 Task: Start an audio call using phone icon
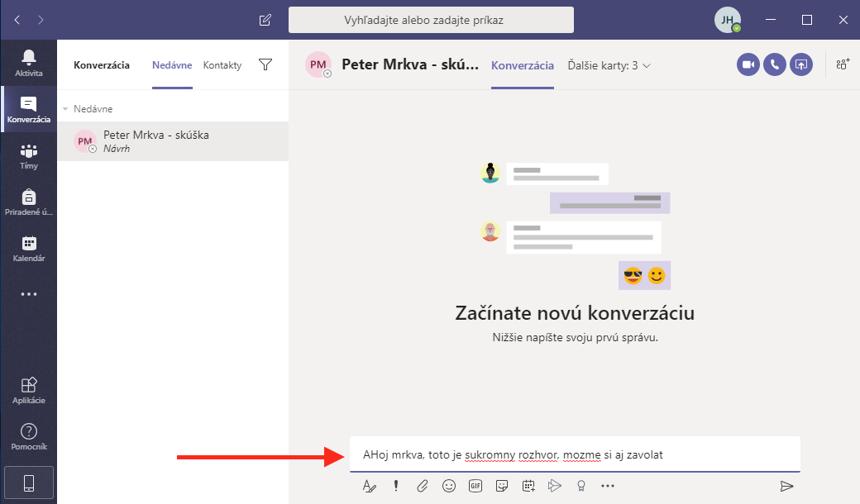click(x=775, y=64)
